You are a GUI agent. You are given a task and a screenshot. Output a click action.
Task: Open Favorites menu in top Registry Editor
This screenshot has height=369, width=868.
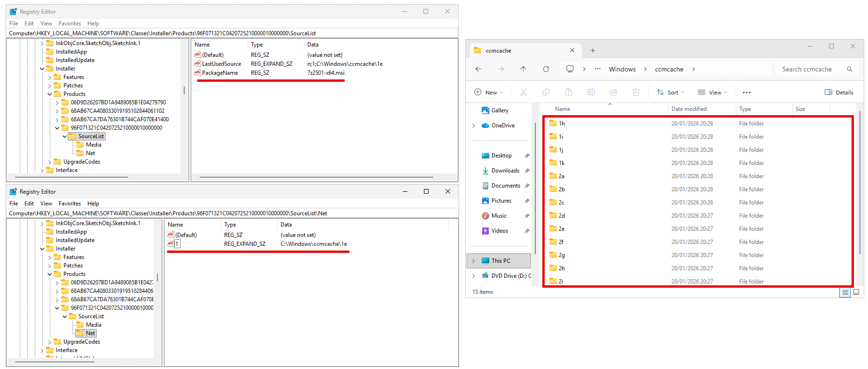(x=70, y=24)
